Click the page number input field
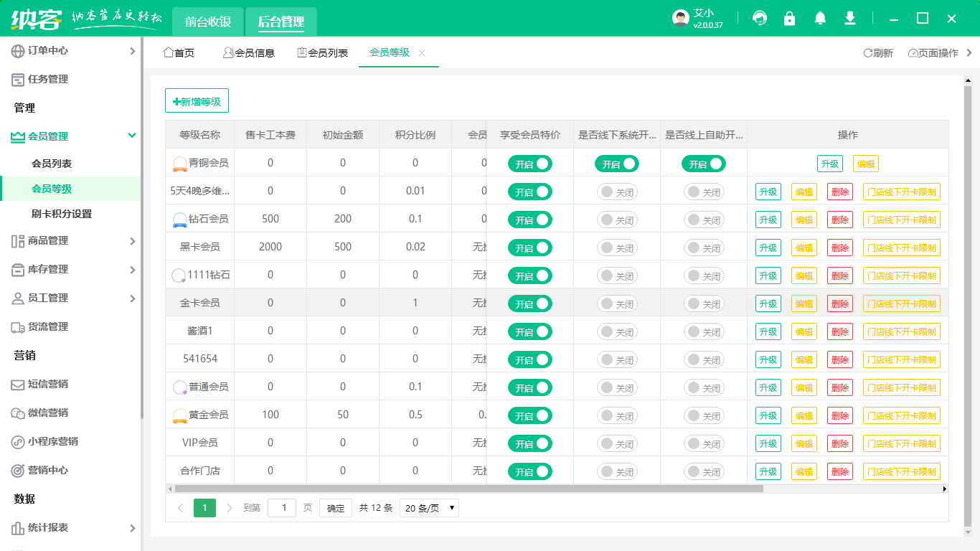The image size is (980, 551). (x=282, y=508)
